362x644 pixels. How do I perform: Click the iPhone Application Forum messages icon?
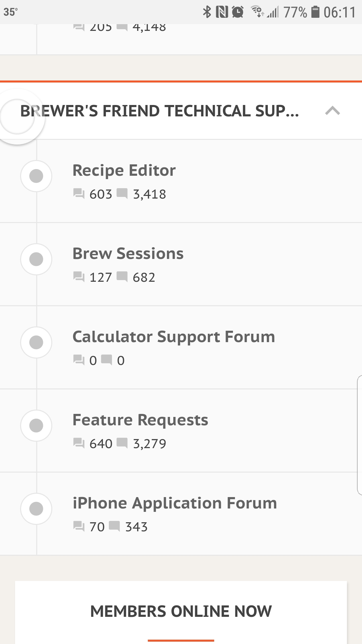click(114, 526)
